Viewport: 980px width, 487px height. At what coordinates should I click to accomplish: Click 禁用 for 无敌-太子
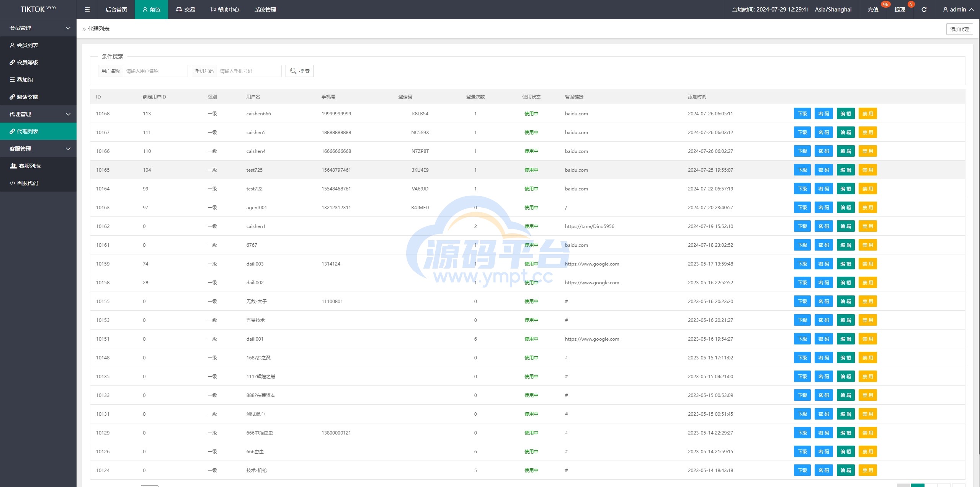click(x=868, y=301)
